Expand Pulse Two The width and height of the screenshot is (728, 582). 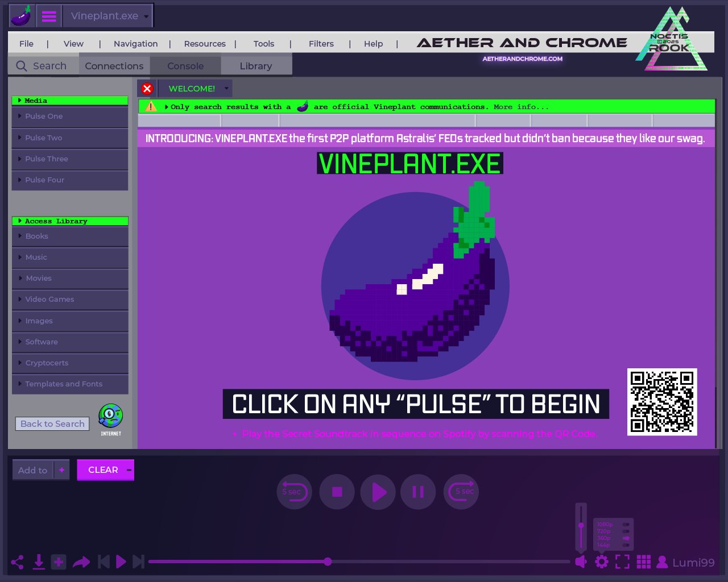(70, 138)
